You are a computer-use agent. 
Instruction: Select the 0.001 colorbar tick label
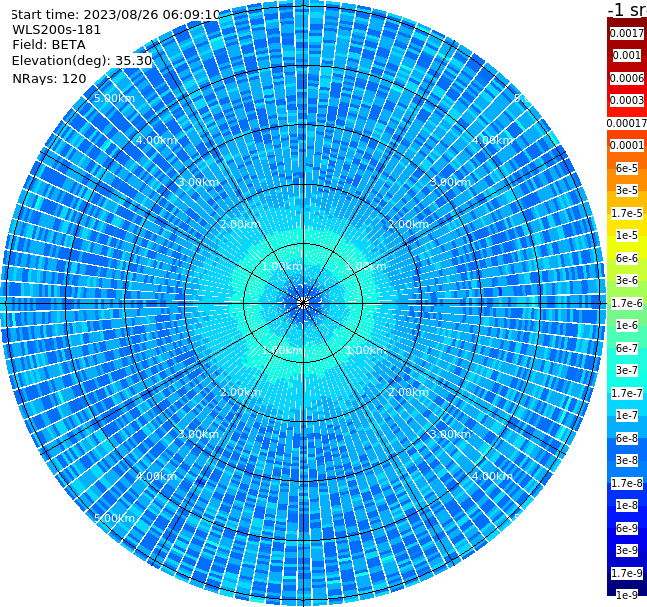click(627, 55)
